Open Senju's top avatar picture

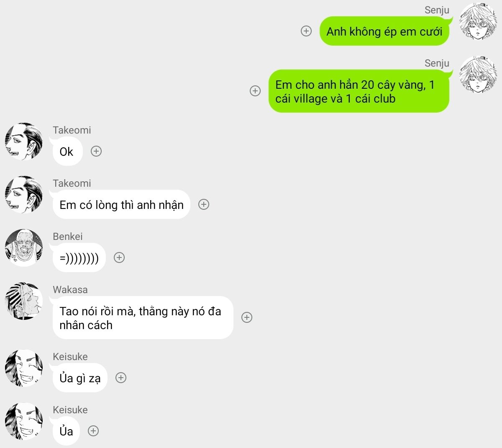[478, 21]
